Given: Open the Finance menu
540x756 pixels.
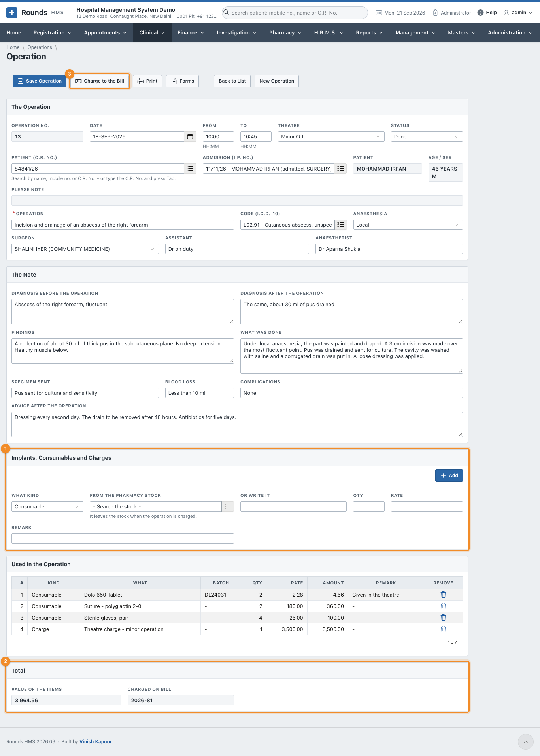Looking at the screenshot, I should pyautogui.click(x=191, y=32).
